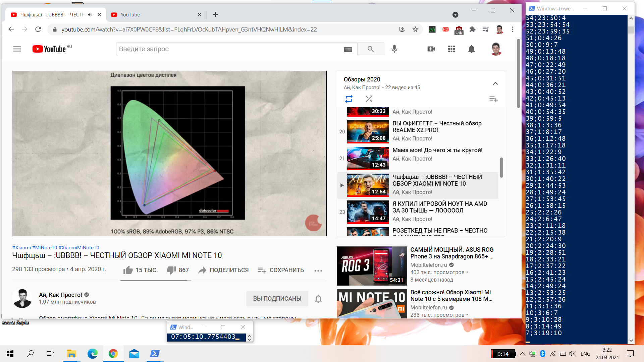Show hidden system tray icons chevron
This screenshot has width=644, height=362.
[523, 354]
